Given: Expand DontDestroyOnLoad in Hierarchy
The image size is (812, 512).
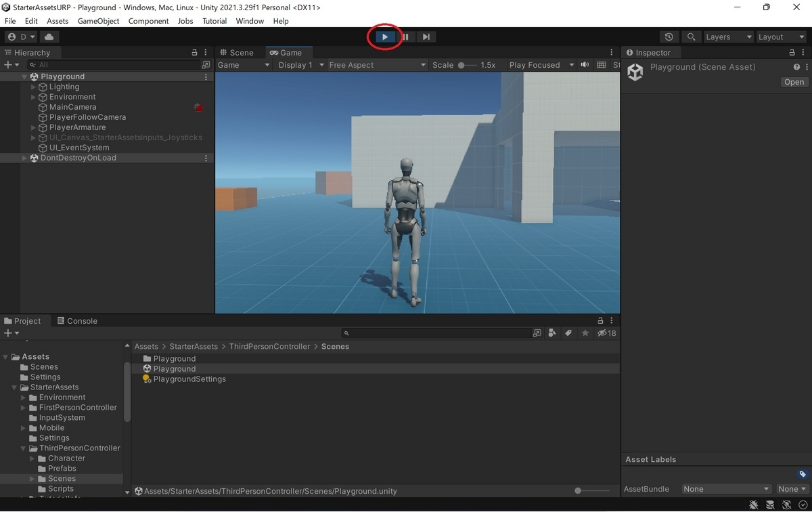Looking at the screenshot, I should tap(24, 158).
